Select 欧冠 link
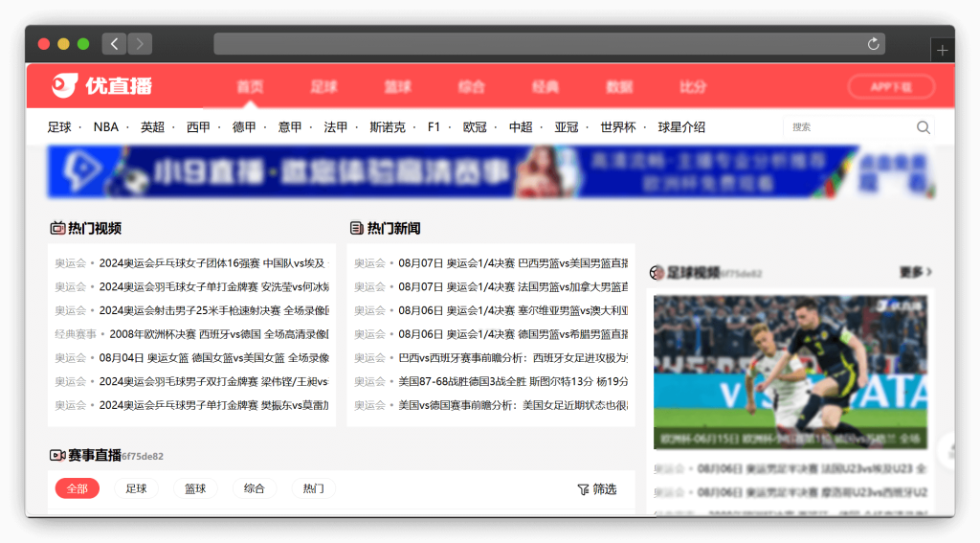 click(x=475, y=127)
